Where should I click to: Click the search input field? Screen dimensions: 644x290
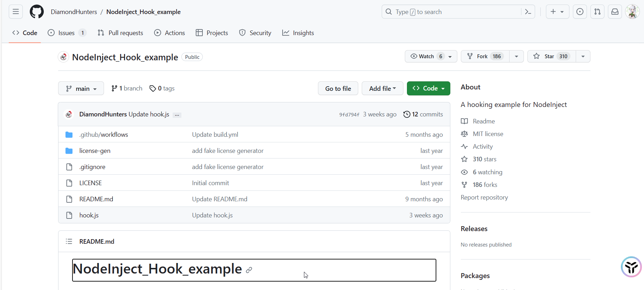[x=458, y=12]
